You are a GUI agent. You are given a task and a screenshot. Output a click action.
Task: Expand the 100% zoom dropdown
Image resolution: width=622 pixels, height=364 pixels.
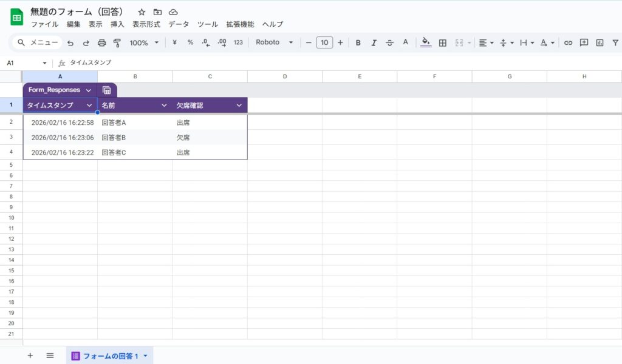144,43
